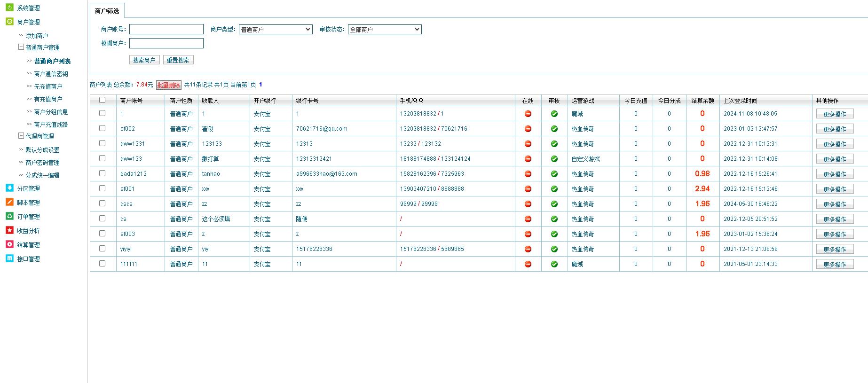Open 更多操作 for merchant dada1212
This screenshot has height=383, width=868.
pyautogui.click(x=835, y=174)
